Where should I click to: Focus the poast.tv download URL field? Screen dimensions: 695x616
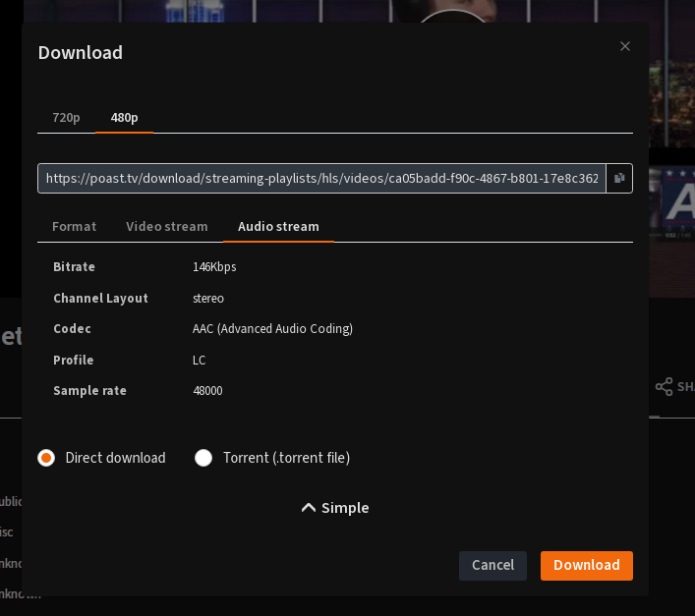pyautogui.click(x=321, y=178)
